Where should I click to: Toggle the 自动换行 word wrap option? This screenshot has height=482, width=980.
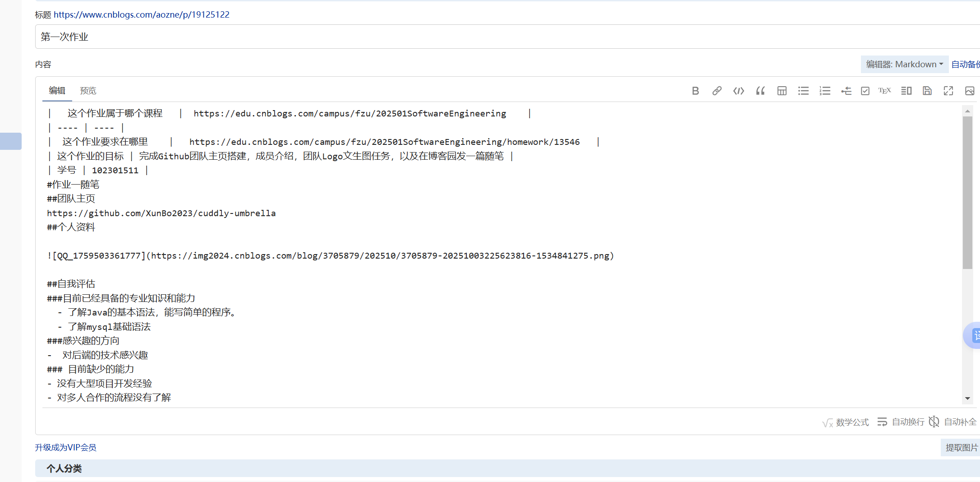901,422
